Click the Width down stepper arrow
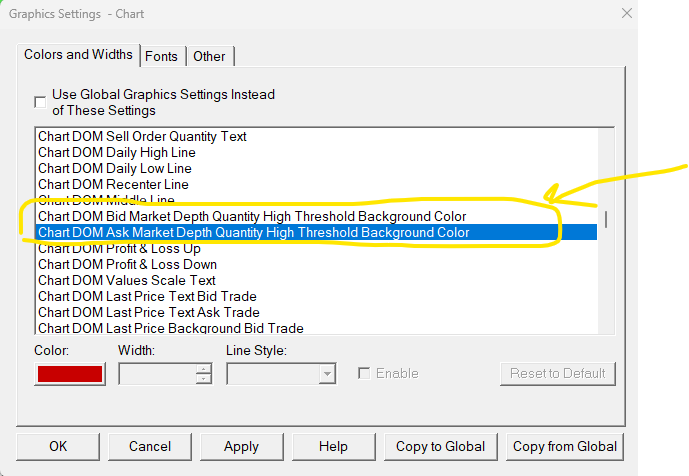Image resolution: width=689 pixels, height=476 pixels. click(204, 379)
